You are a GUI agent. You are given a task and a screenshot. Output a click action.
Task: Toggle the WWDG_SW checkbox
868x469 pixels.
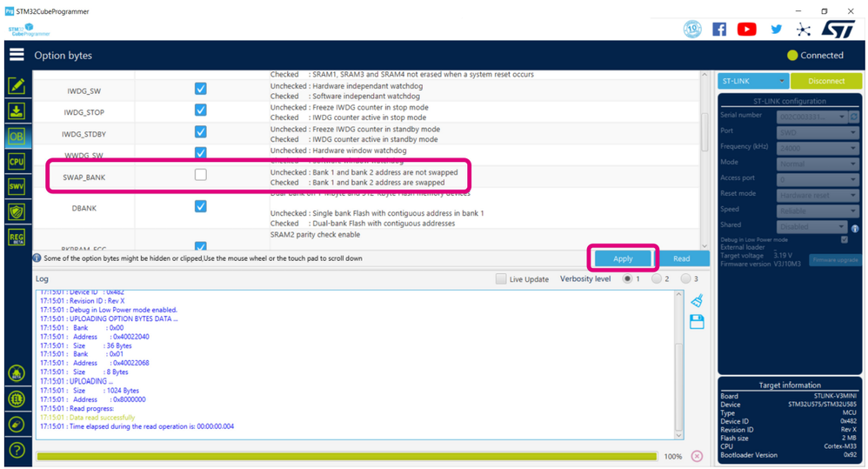click(200, 151)
